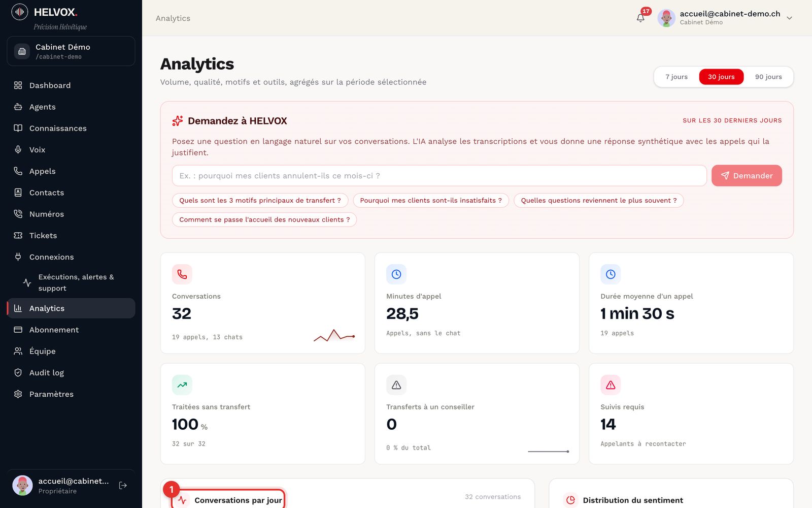Click the Conversations sparkline chart
Image resolution: width=812 pixels, height=508 pixels.
334,336
